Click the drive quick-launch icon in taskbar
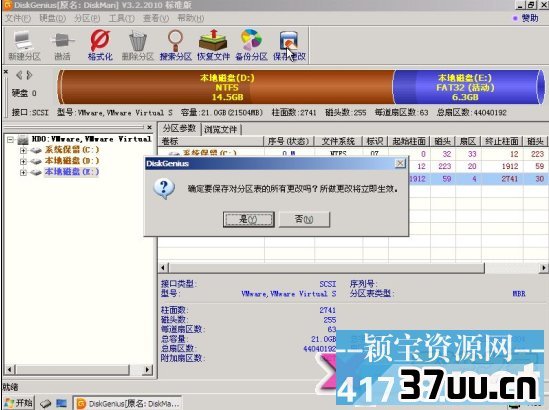Viewport: 549px width, 410px height. pos(45,403)
